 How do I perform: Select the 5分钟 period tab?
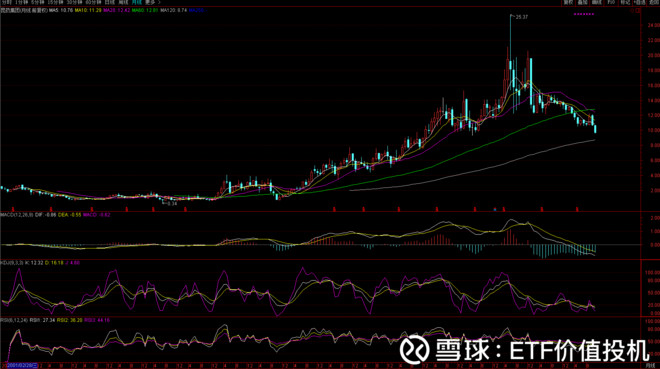38,2
